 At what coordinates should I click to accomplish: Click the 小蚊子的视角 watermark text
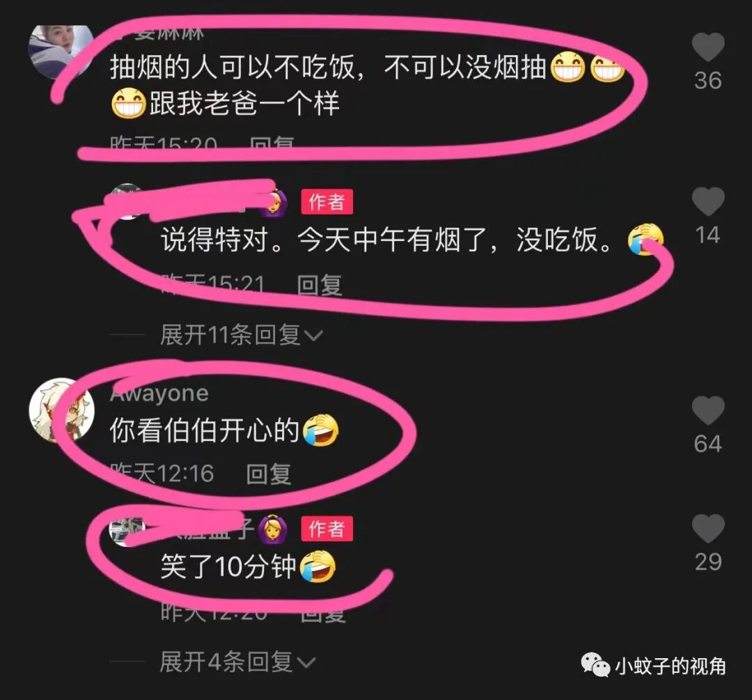pyautogui.click(x=671, y=666)
